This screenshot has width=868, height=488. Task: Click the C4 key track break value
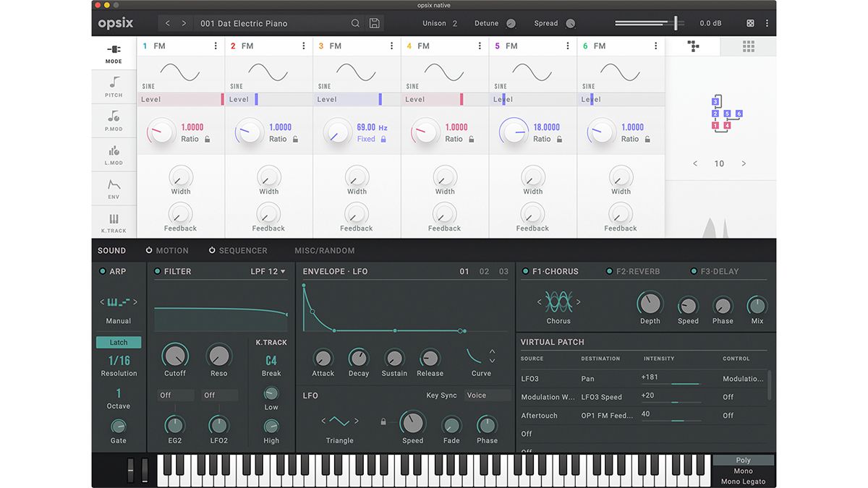[x=271, y=360]
